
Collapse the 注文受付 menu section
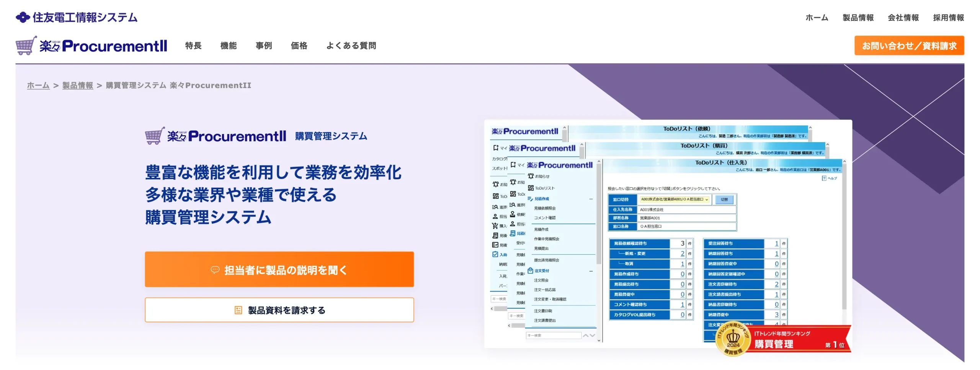tap(591, 272)
